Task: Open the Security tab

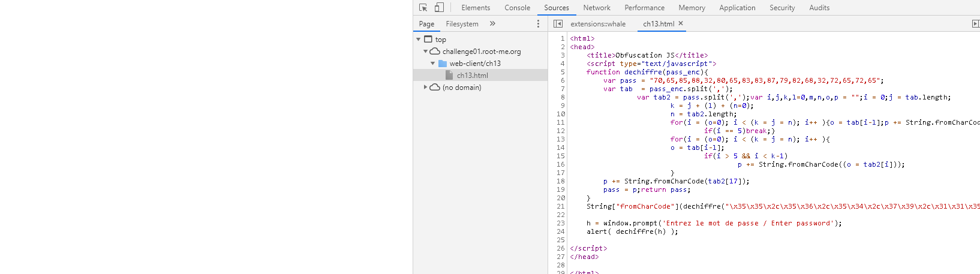Action: (x=782, y=8)
